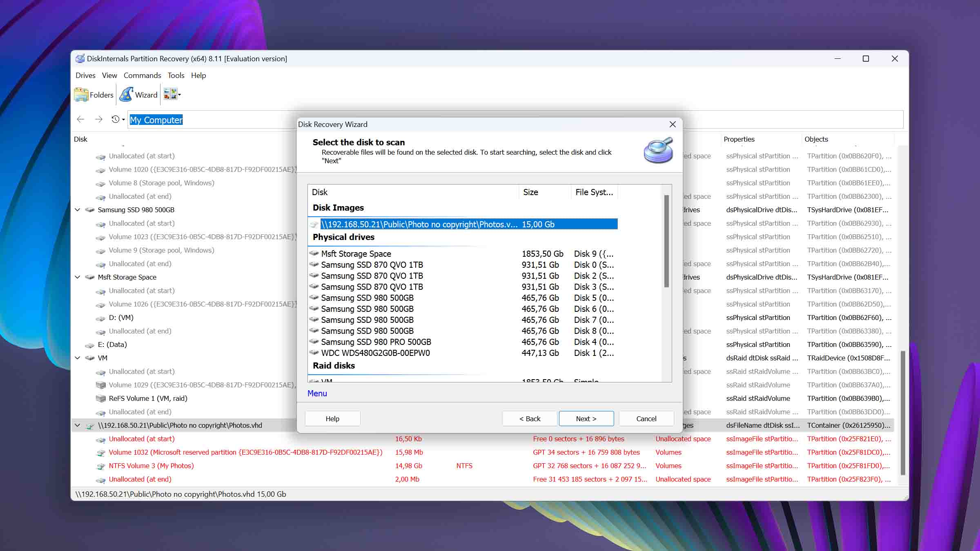Collapse the Msft Storage Space tree node
This screenshot has height=551, width=980.
(x=78, y=277)
